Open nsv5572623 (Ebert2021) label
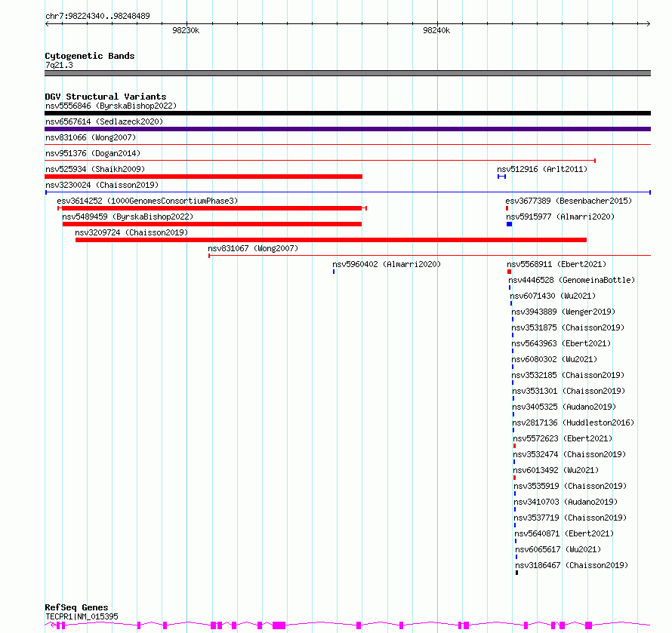 (563, 438)
